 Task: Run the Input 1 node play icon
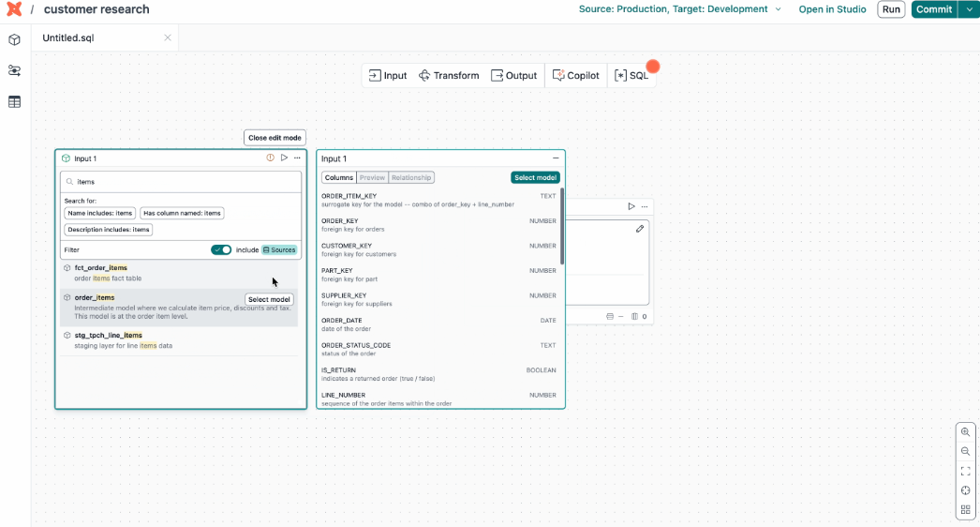click(x=284, y=158)
